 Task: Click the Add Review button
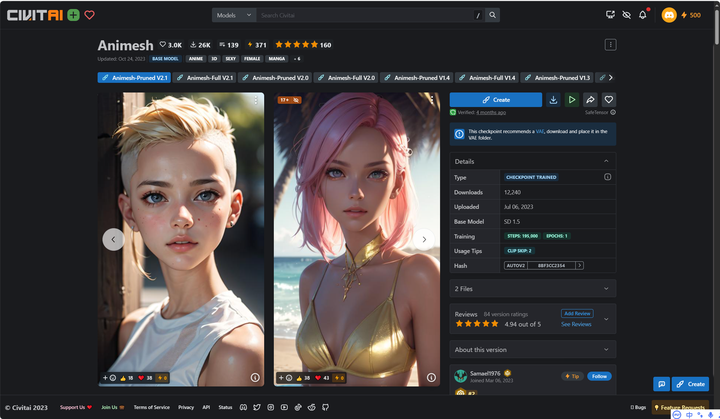[x=577, y=313]
